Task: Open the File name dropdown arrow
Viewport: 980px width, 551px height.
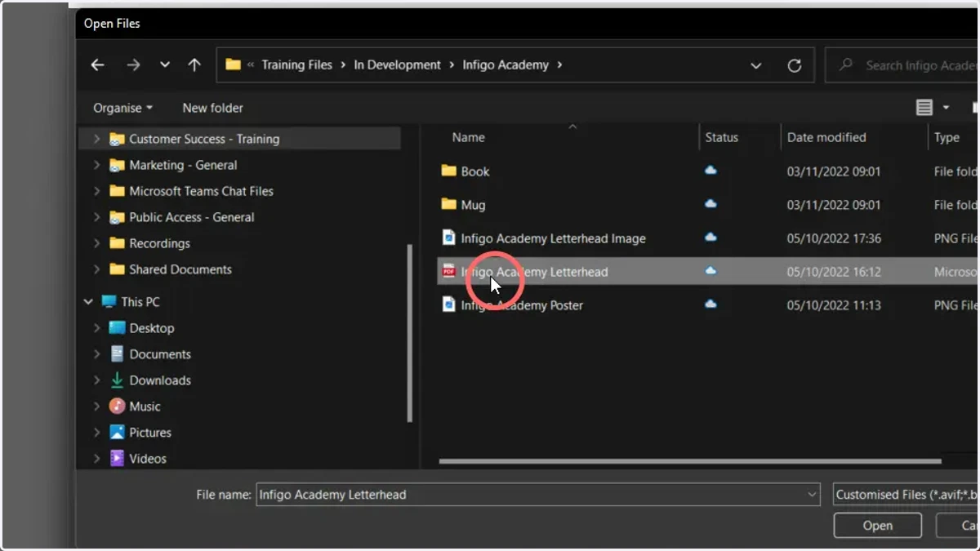Action: (x=812, y=494)
